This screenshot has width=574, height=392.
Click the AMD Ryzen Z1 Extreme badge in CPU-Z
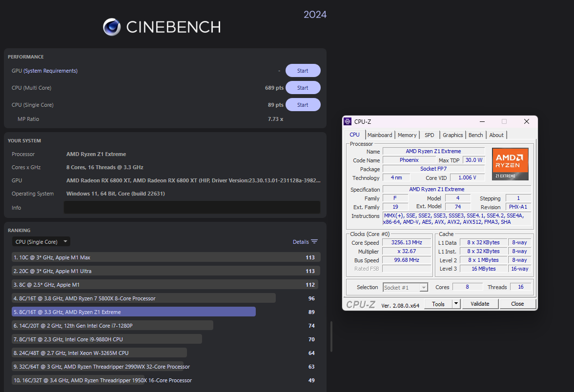coord(510,164)
